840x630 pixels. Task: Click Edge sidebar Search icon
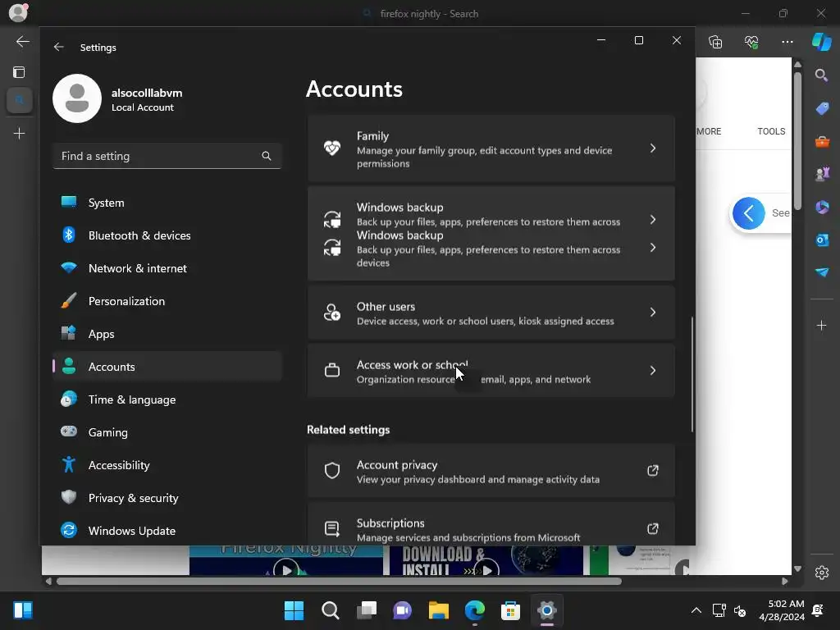coord(821,75)
